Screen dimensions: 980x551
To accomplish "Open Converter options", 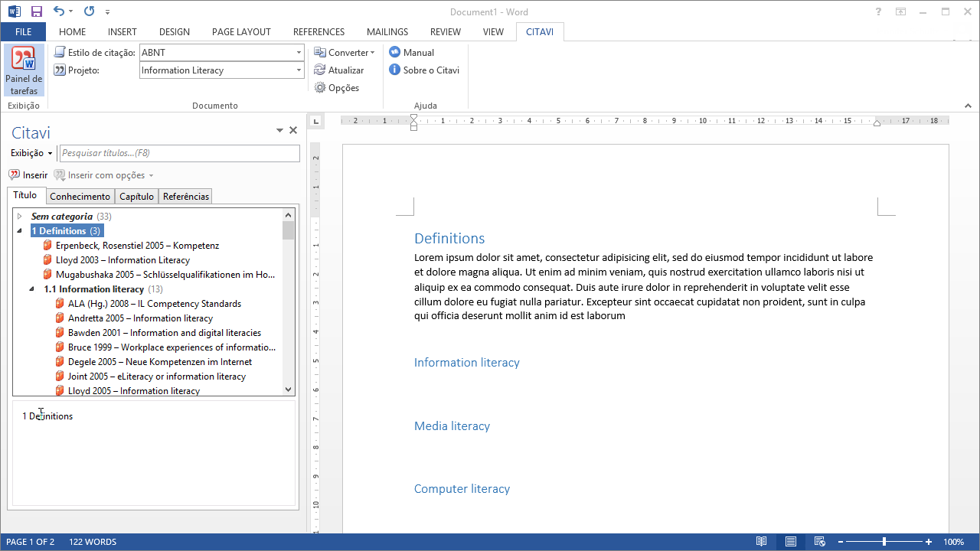I will point(345,53).
